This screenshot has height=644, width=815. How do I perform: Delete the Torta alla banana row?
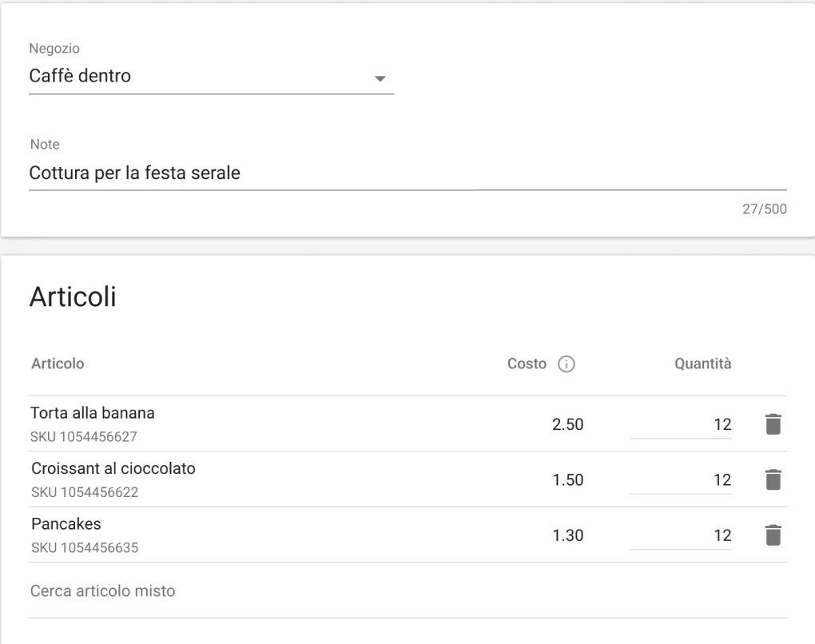(773, 424)
